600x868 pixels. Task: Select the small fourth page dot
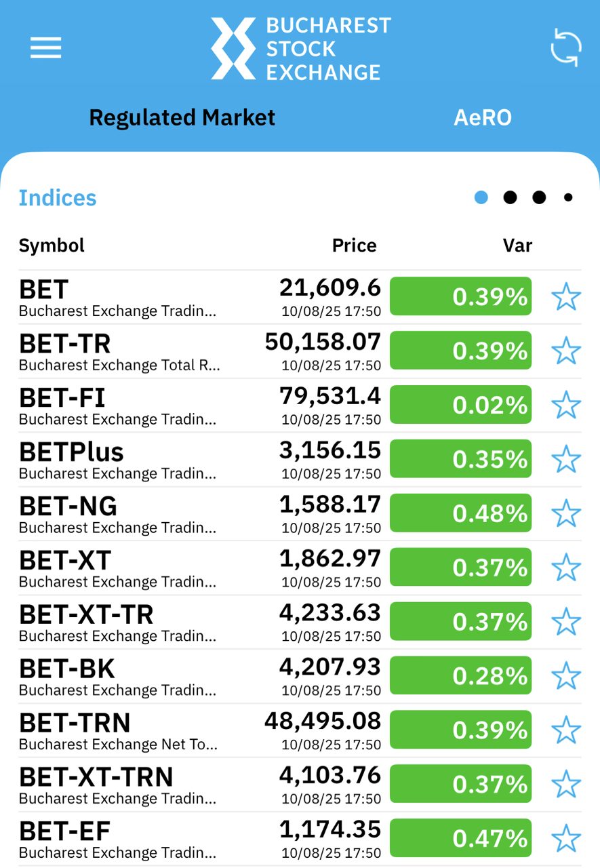(x=568, y=197)
